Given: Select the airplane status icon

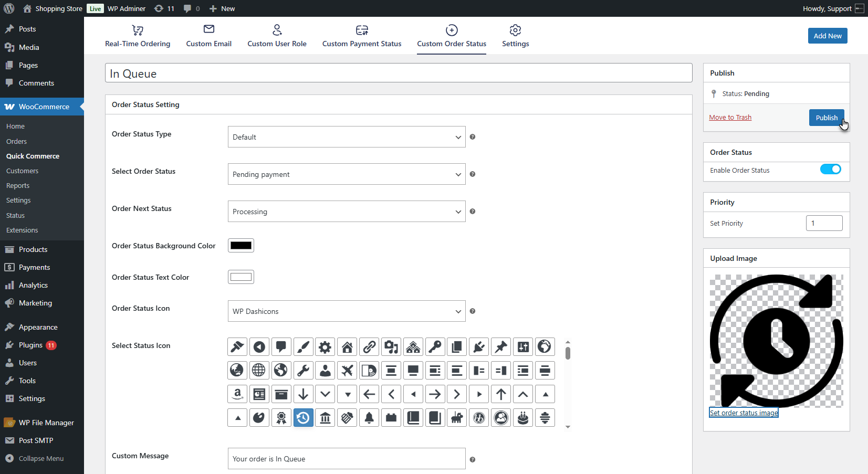Looking at the screenshot, I should tap(347, 371).
